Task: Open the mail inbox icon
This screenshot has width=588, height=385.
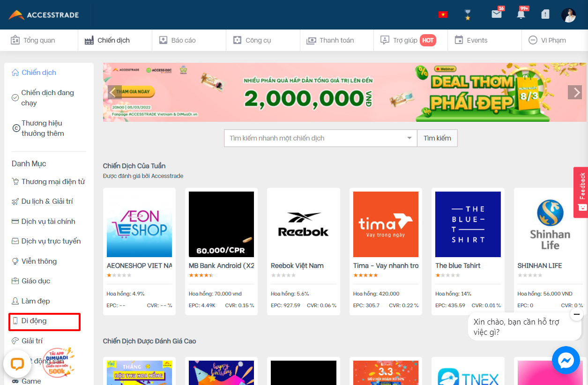Action: point(497,14)
